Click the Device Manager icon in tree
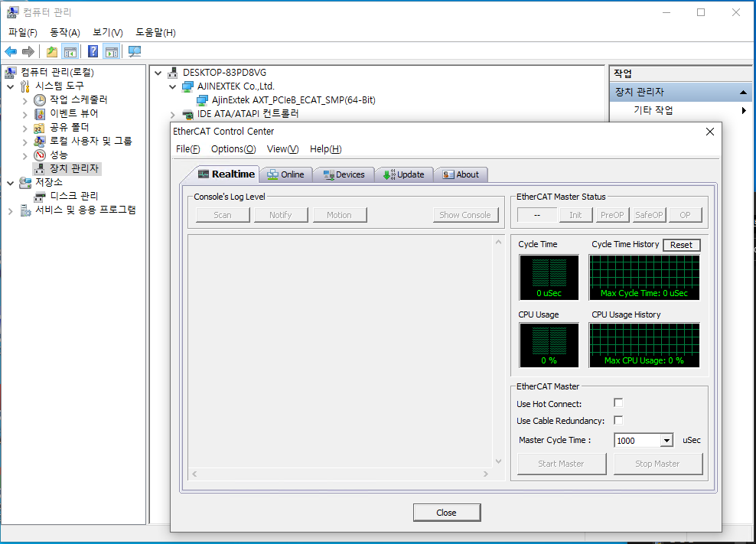 pyautogui.click(x=40, y=169)
